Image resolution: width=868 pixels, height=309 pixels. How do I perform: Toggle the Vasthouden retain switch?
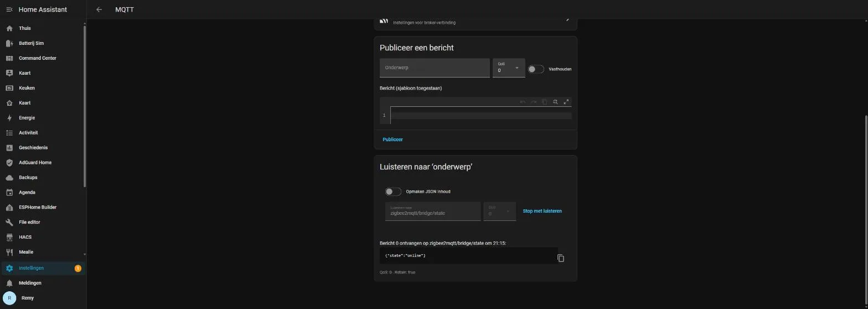535,69
